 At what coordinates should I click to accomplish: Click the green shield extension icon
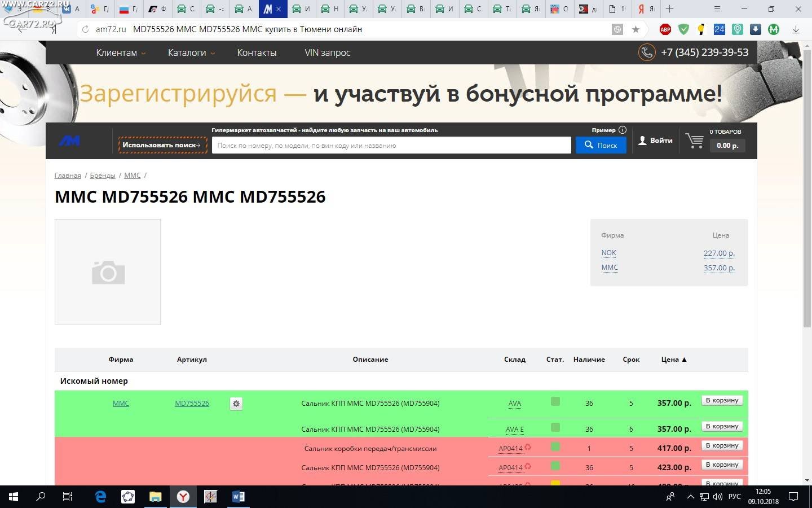(683, 29)
